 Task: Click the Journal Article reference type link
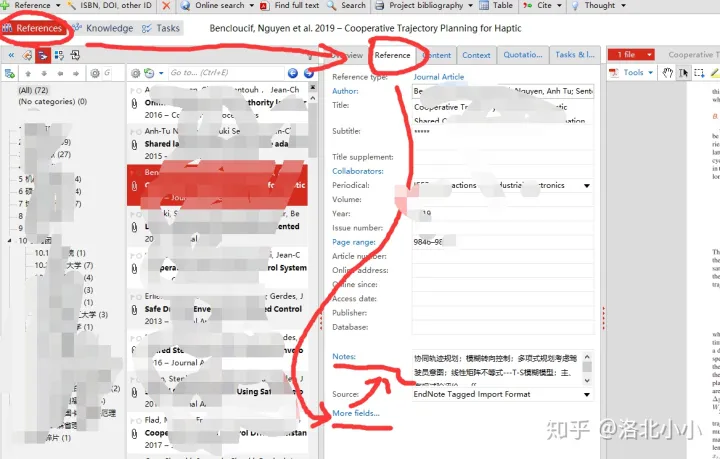pyautogui.click(x=439, y=77)
